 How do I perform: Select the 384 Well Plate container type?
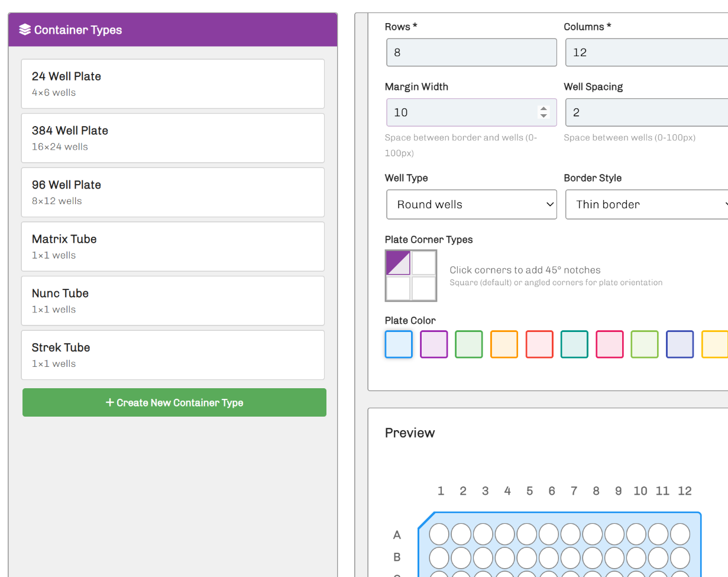click(x=173, y=138)
